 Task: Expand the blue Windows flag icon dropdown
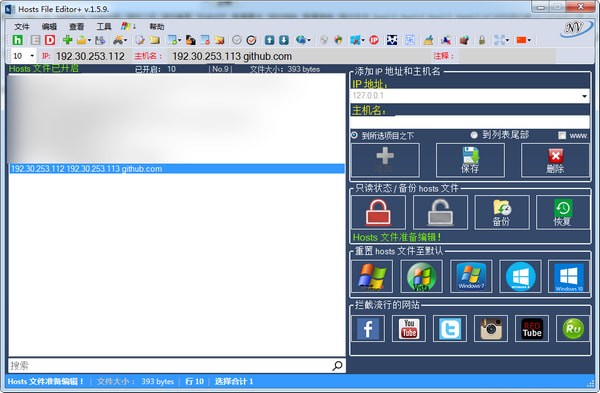coord(363,40)
